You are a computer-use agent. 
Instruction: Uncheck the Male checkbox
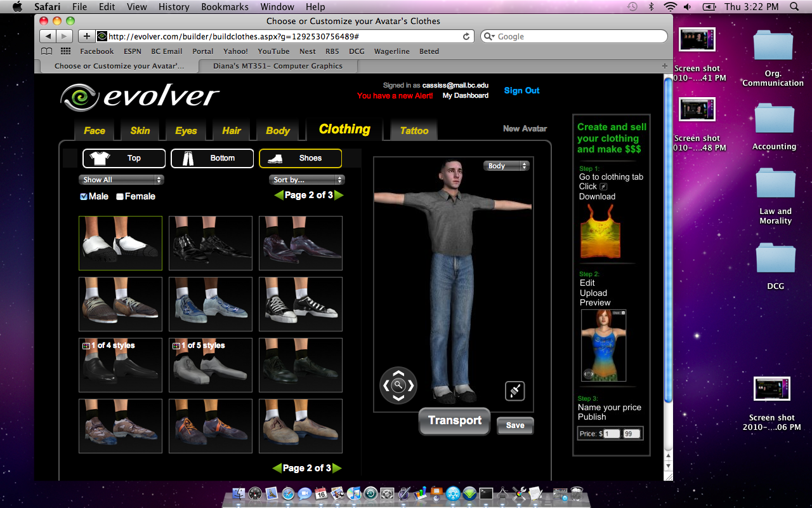tap(83, 196)
